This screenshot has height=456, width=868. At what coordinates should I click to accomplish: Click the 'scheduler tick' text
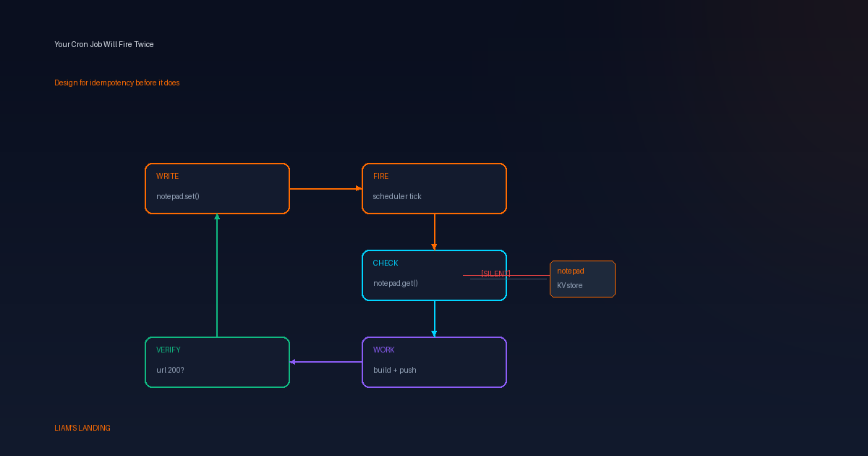pyautogui.click(x=397, y=196)
